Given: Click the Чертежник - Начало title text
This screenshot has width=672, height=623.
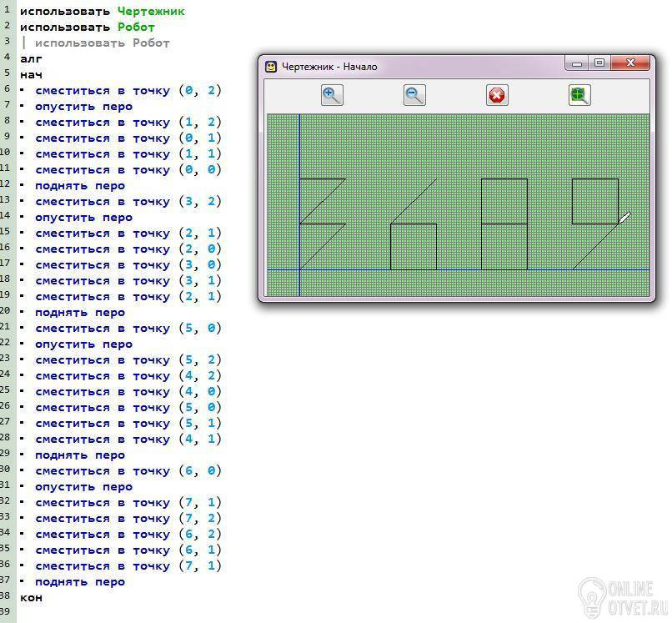Looking at the screenshot, I should click(329, 67).
